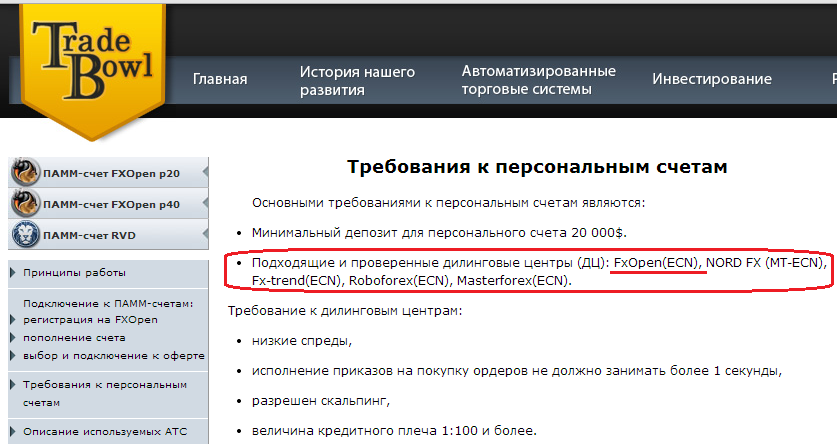The height and width of the screenshot is (444, 837).
Task: Click the низкие спреды bullet
Action: (302, 340)
